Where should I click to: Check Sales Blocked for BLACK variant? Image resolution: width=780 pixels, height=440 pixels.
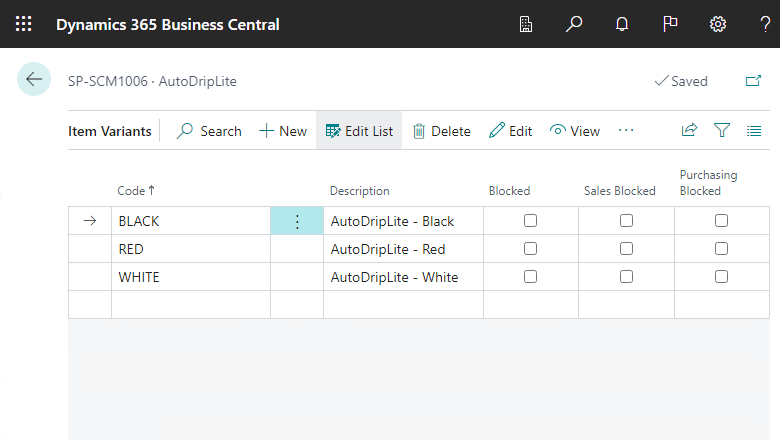coord(626,220)
